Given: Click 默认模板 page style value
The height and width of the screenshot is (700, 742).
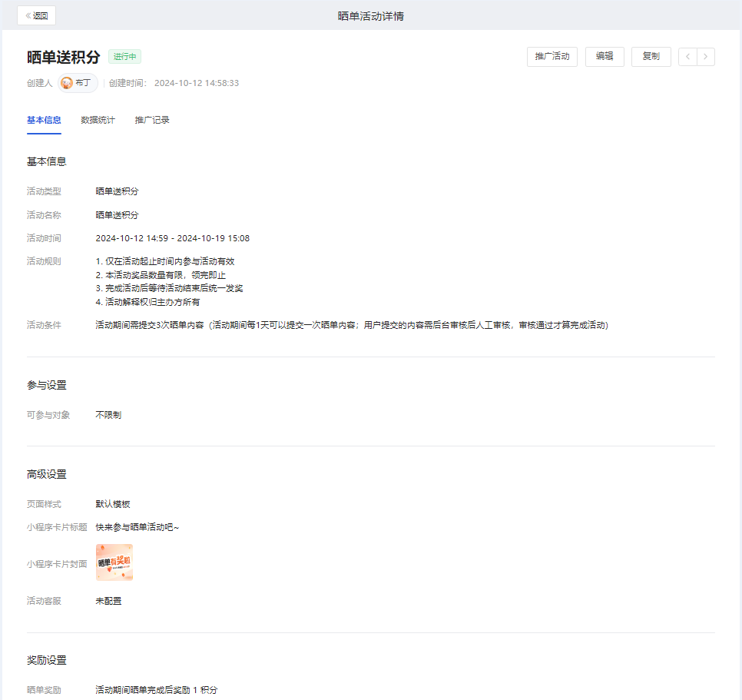Looking at the screenshot, I should coord(113,504).
